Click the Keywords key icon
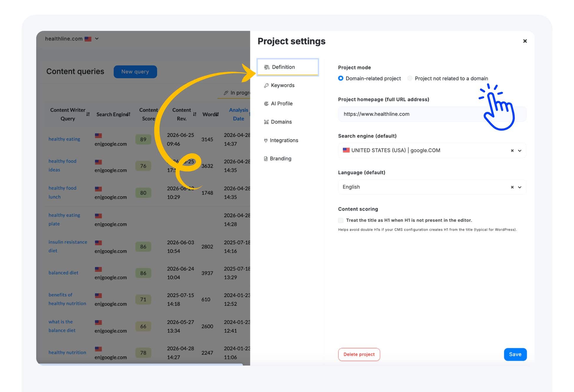This screenshot has height=392, width=574. click(x=266, y=85)
